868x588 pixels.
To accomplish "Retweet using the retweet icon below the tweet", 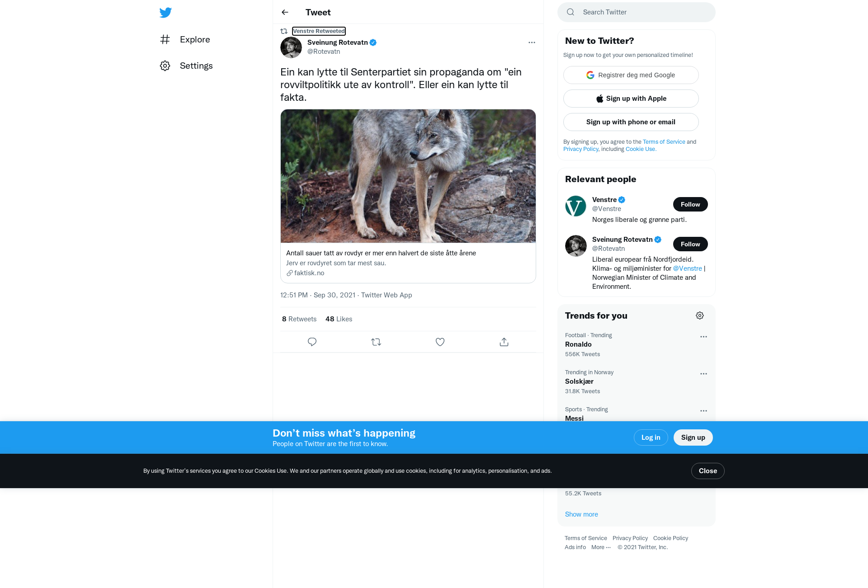I will click(x=376, y=342).
